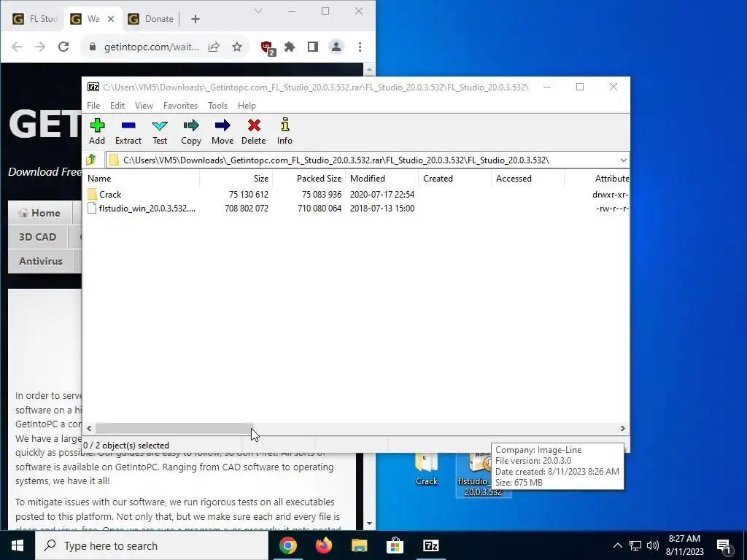Open the Chrome profile avatar
The image size is (747, 560).
(x=336, y=47)
